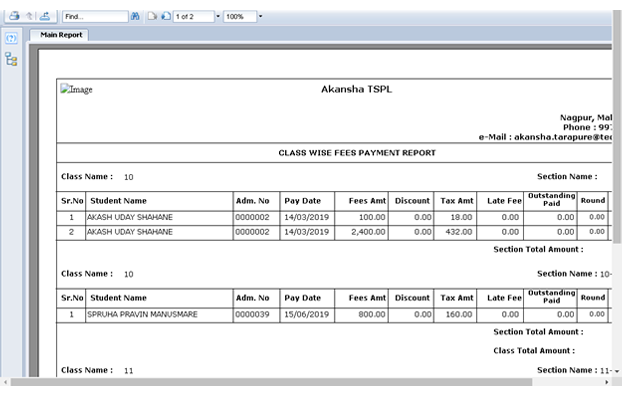The height and width of the screenshot is (396, 622).
Task: Click the 'Nagpur, Mal' address line
Action: pyautogui.click(x=586, y=117)
